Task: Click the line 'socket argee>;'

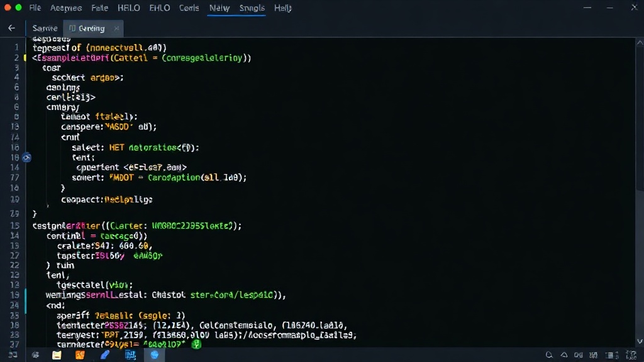Action: [87, 77]
